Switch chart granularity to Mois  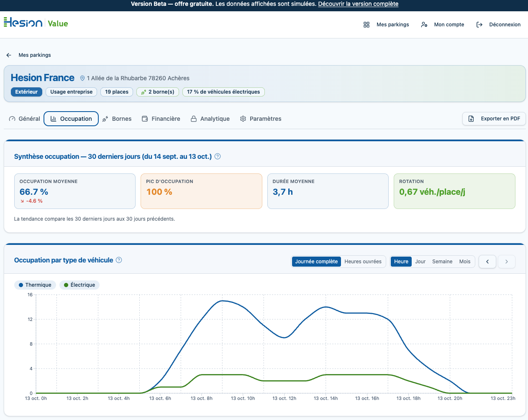(465, 262)
